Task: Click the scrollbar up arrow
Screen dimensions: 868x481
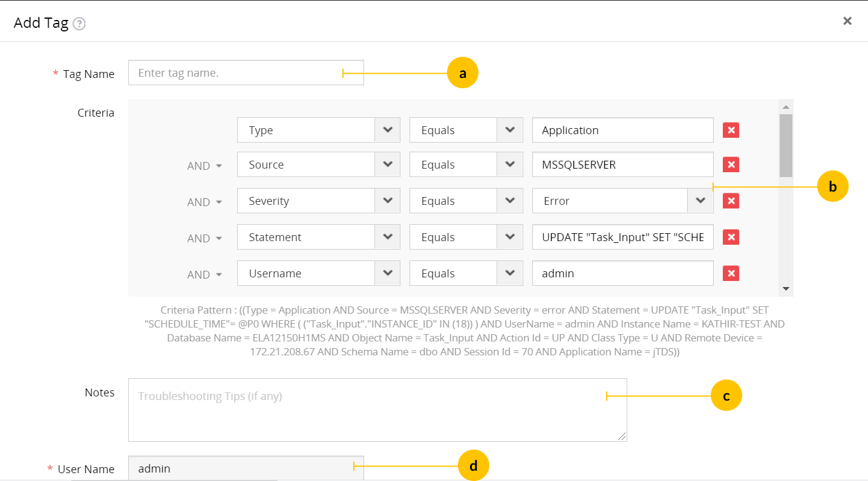Action: pyautogui.click(x=786, y=106)
